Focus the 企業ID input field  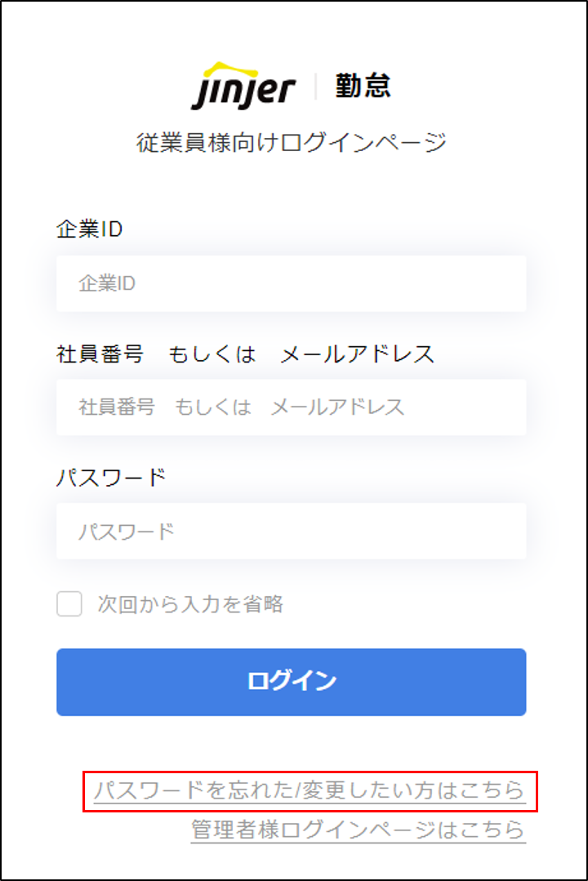tap(291, 283)
